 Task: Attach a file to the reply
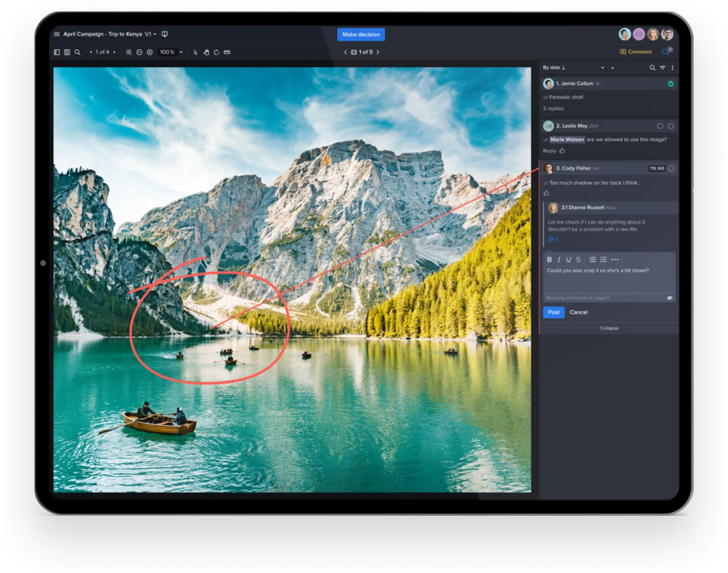(670, 298)
